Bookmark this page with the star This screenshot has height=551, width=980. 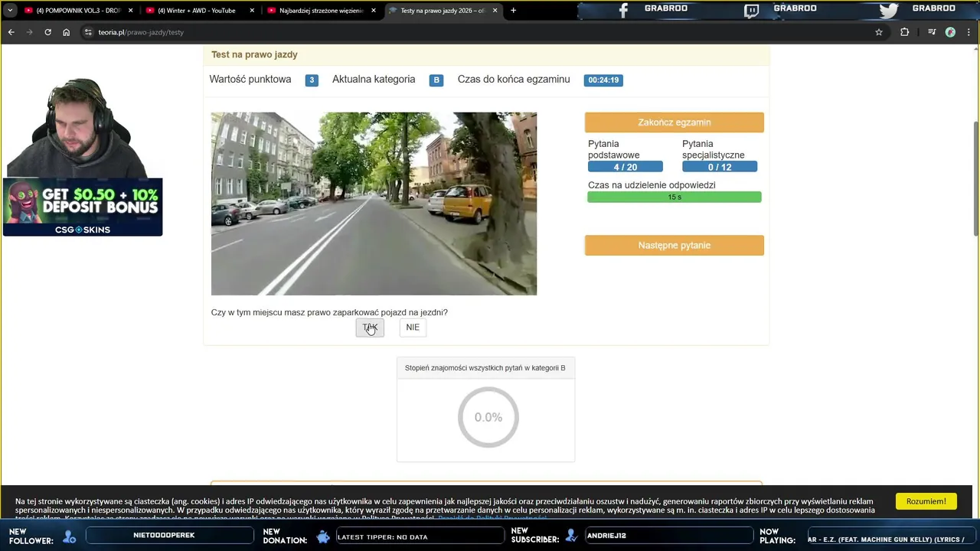tap(879, 32)
